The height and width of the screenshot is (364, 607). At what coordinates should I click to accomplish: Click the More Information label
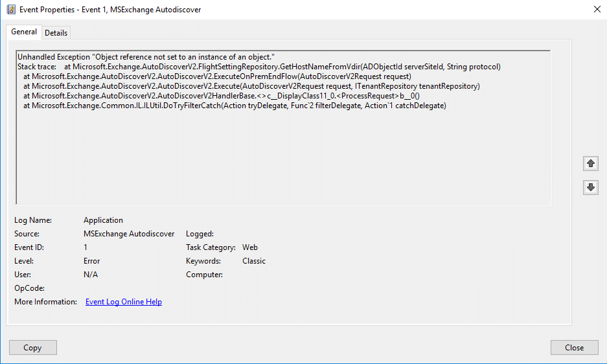click(x=46, y=302)
